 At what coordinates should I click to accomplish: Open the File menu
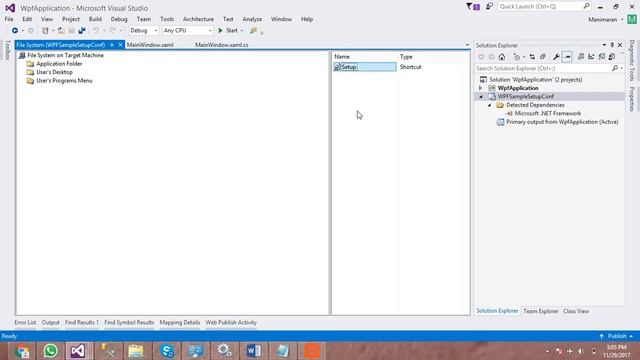9,19
